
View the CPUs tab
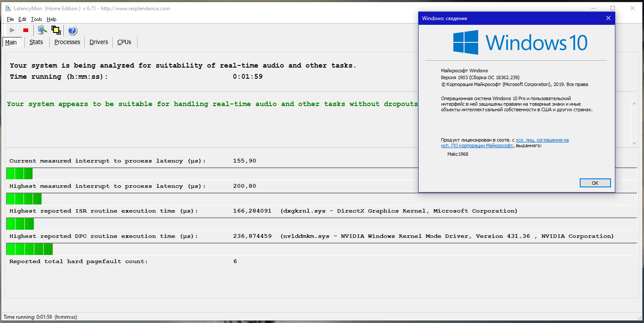coord(124,42)
